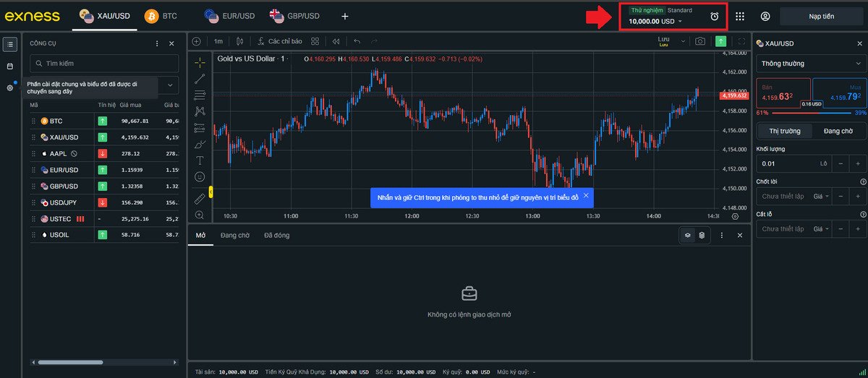Screen dimensions: 868x378
Task: Select the Thị trường order type
Action: (785, 132)
